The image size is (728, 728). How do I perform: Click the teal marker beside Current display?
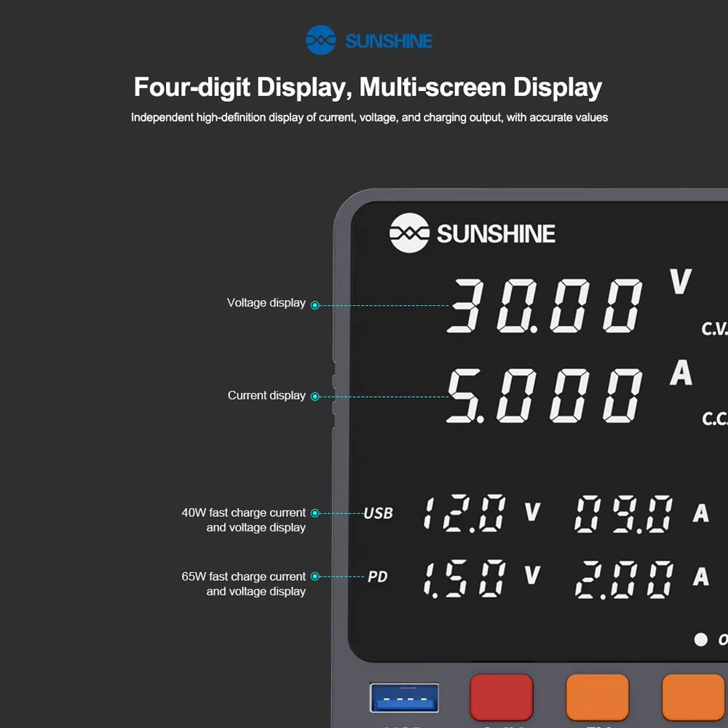click(x=314, y=397)
